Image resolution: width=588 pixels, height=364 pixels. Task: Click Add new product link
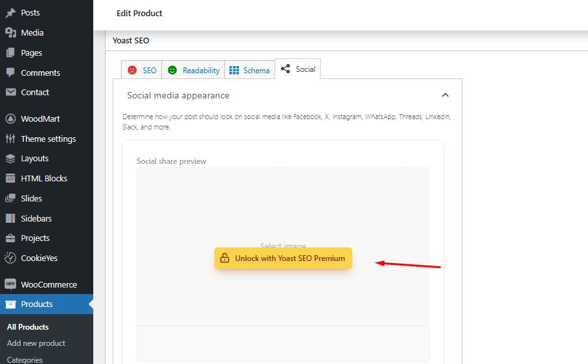tap(36, 343)
